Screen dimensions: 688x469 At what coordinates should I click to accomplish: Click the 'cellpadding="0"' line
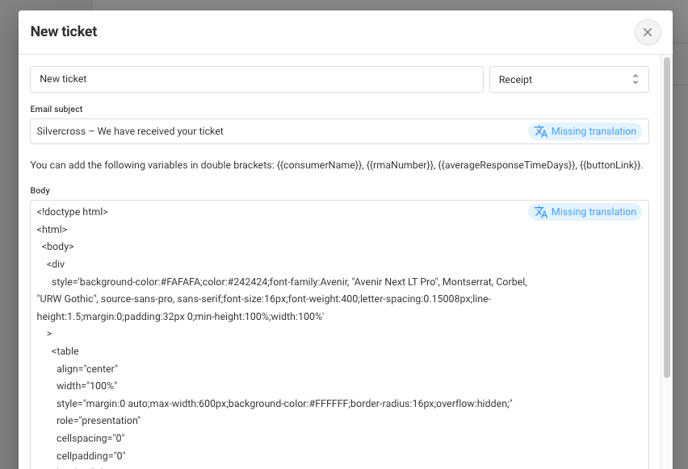(x=91, y=456)
